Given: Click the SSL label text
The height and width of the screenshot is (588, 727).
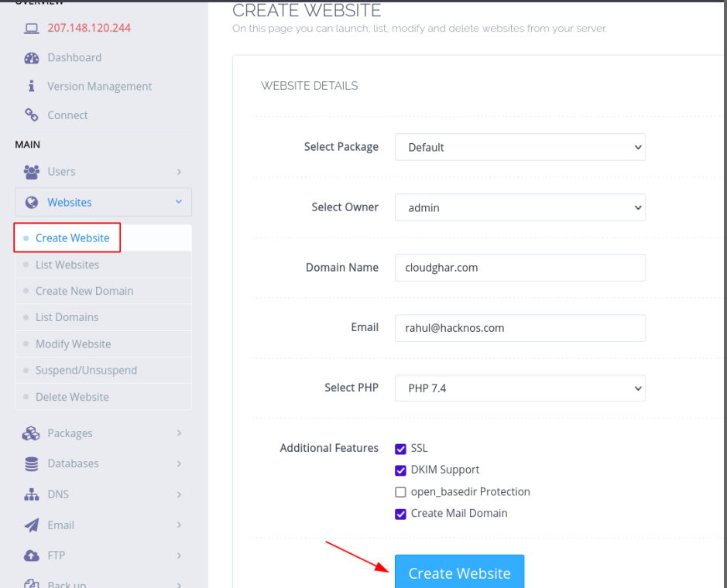Looking at the screenshot, I should [x=419, y=448].
